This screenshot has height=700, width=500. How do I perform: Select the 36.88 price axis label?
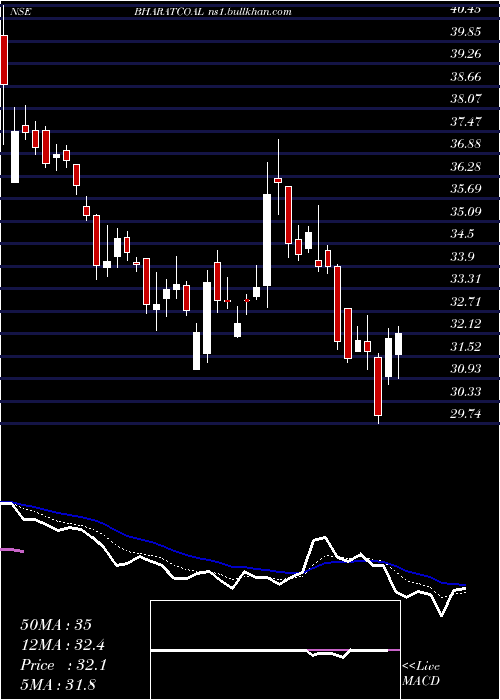point(466,144)
